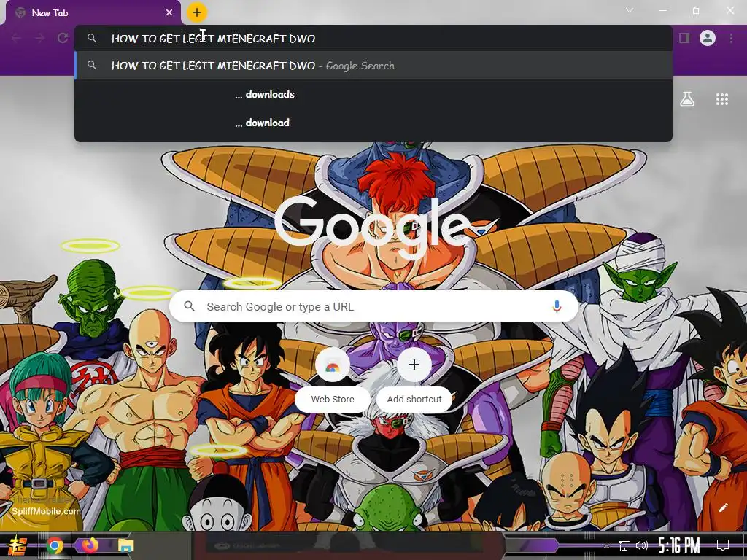Click the network icon in system tray

(624, 545)
